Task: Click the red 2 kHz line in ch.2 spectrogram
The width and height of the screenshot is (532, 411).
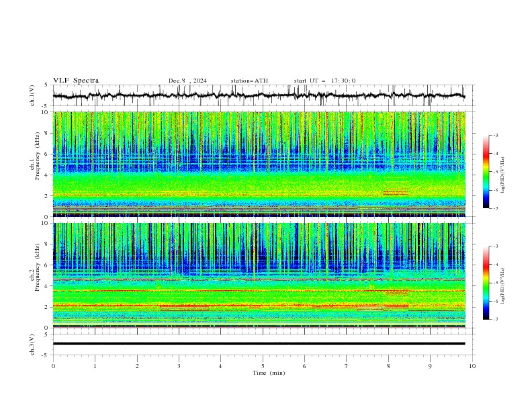Action: coord(230,306)
